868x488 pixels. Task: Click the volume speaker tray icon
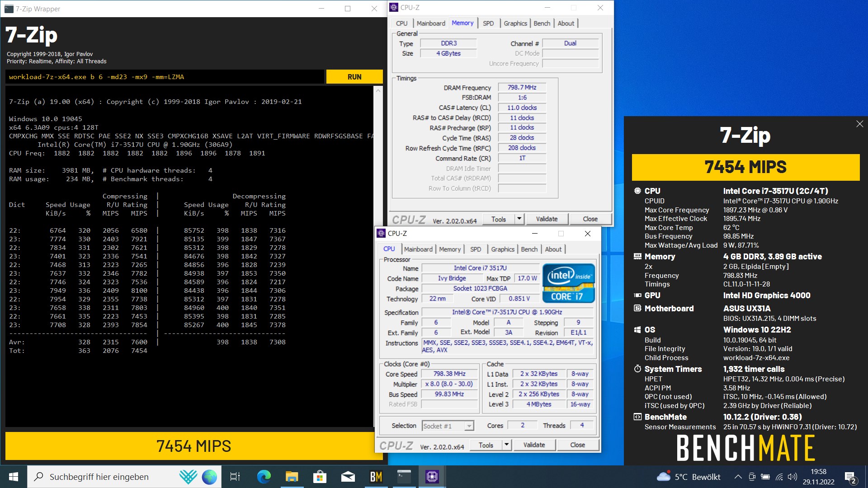click(792, 477)
